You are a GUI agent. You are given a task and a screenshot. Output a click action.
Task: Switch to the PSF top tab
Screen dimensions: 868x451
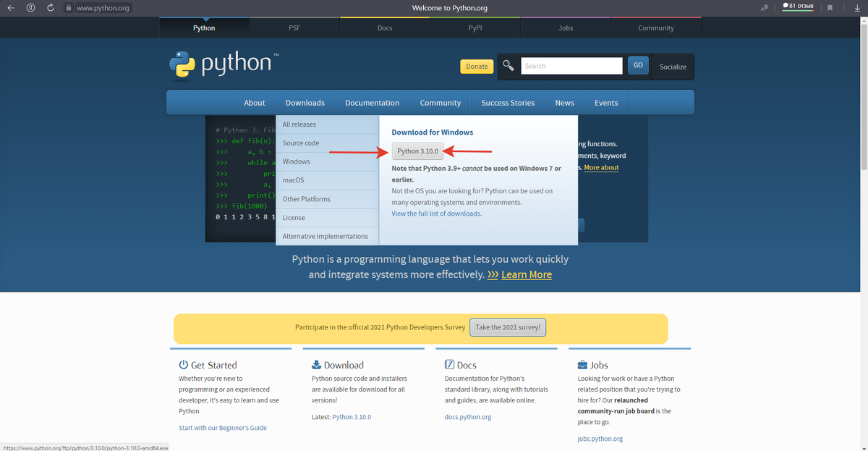tap(294, 28)
